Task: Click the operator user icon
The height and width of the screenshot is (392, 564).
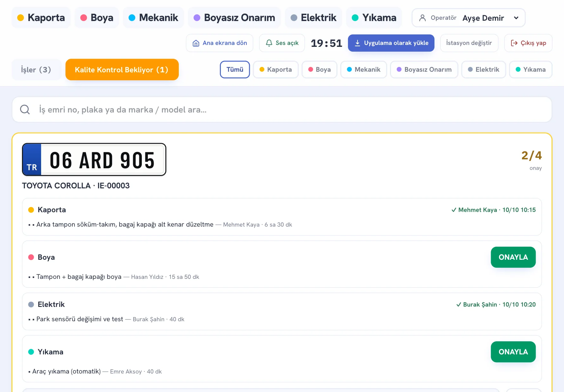Action: (423, 18)
